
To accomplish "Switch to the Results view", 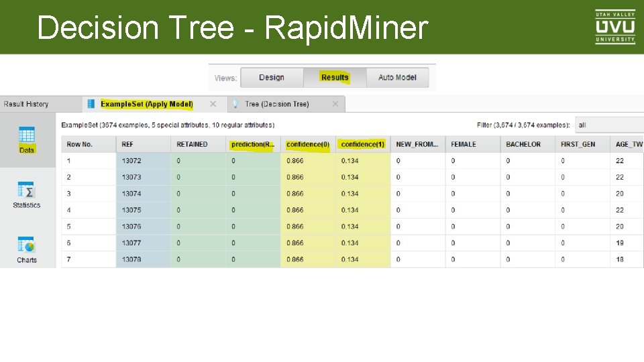I will coord(335,78).
